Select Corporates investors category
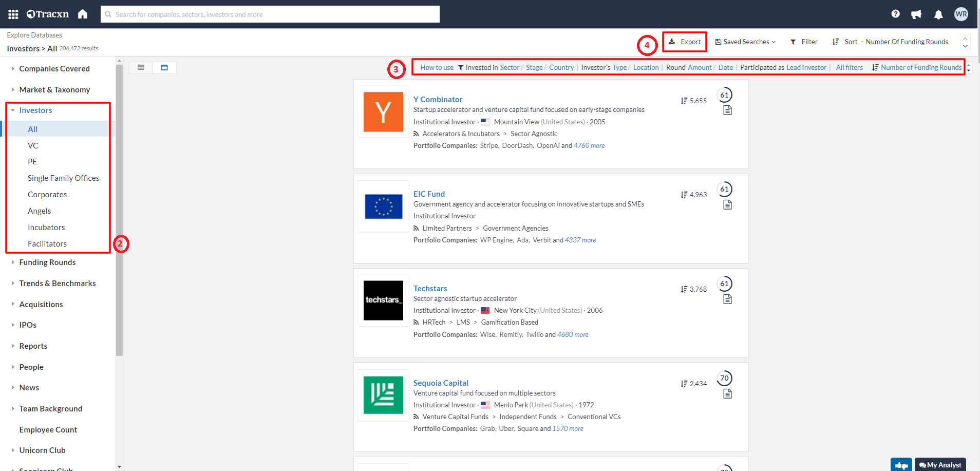The width and height of the screenshot is (980, 471). coord(47,194)
